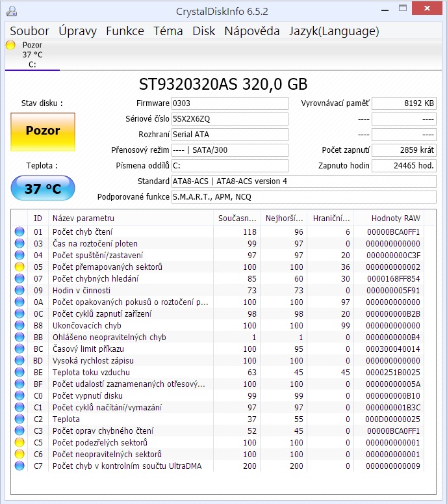
Task: Click the ST9320320AS 320,0 GB disk title
Action: (224, 85)
